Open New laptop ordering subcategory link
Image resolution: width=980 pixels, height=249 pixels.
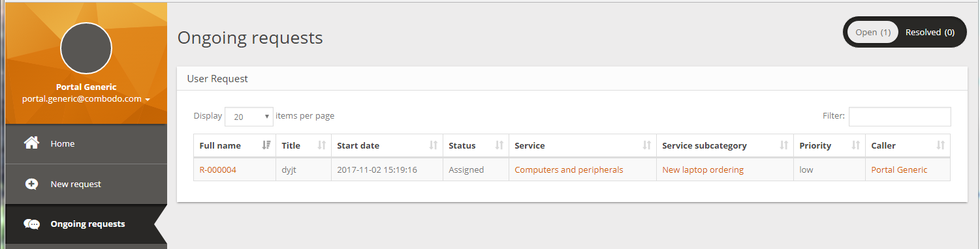(703, 169)
